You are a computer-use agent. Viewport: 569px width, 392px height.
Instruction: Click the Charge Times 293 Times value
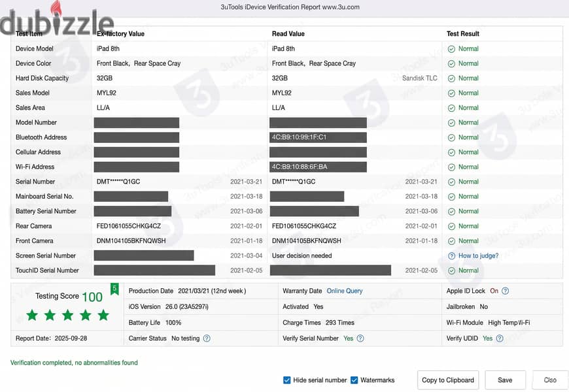tap(339, 322)
